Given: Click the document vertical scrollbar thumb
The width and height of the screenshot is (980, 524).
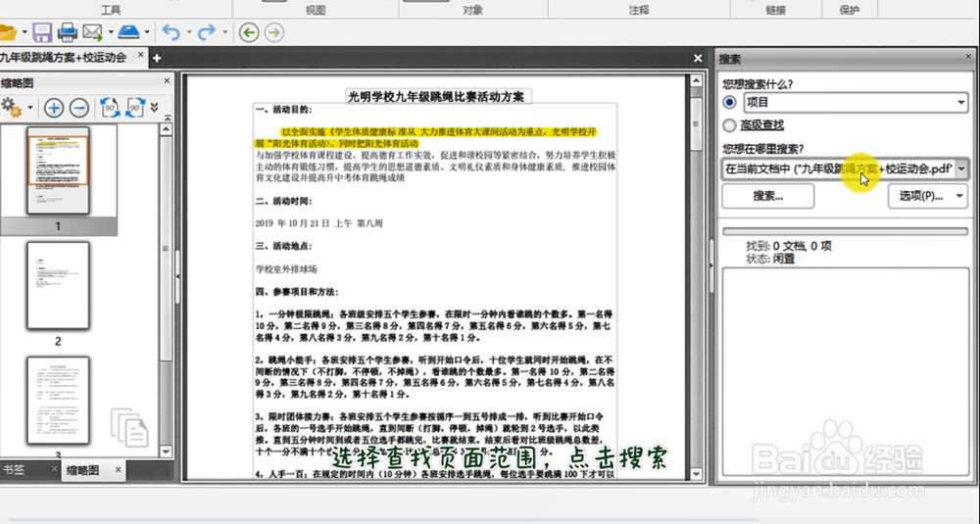Looking at the screenshot, I should [x=696, y=123].
